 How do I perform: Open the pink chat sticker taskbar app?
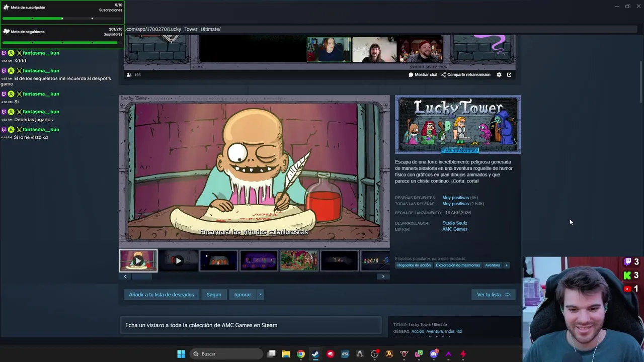419,354
